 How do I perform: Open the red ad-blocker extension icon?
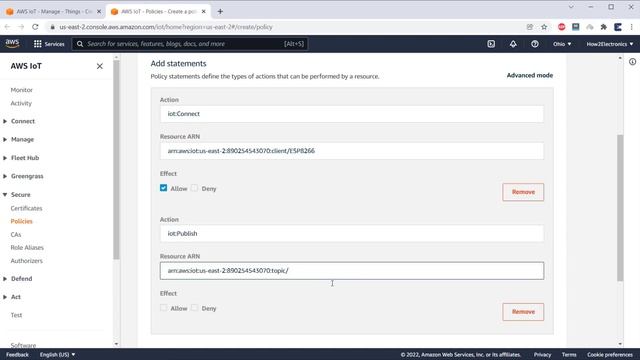tap(562, 27)
